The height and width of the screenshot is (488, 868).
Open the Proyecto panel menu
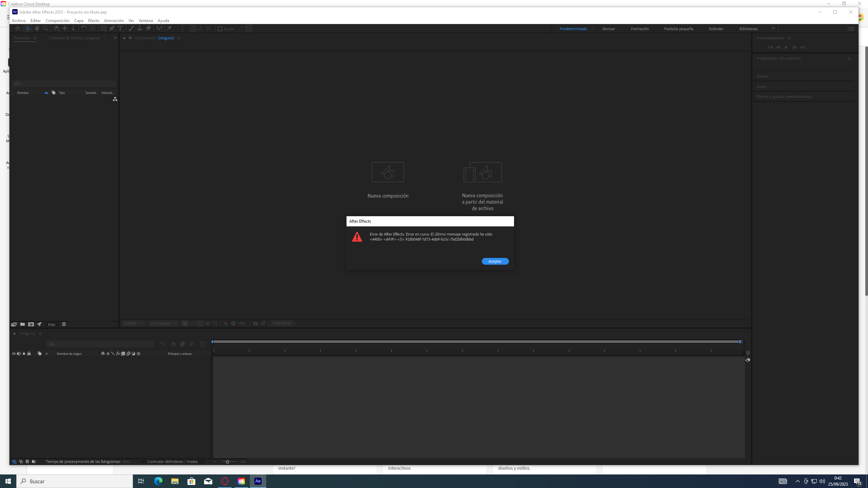35,38
